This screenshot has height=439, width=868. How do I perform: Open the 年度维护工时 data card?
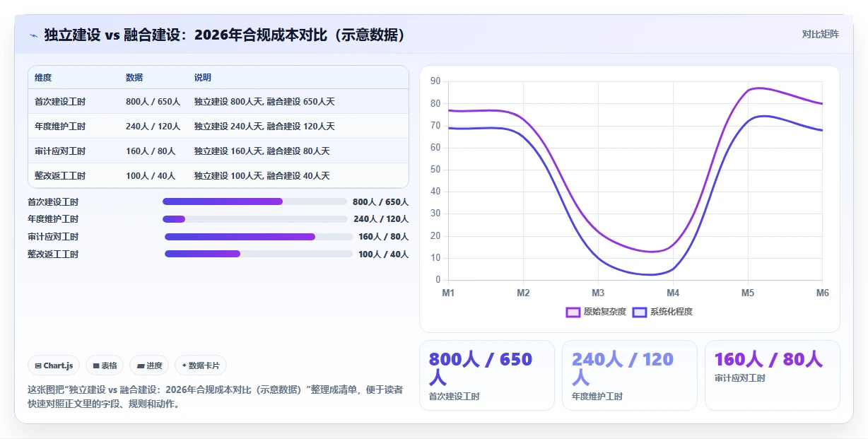click(x=630, y=375)
